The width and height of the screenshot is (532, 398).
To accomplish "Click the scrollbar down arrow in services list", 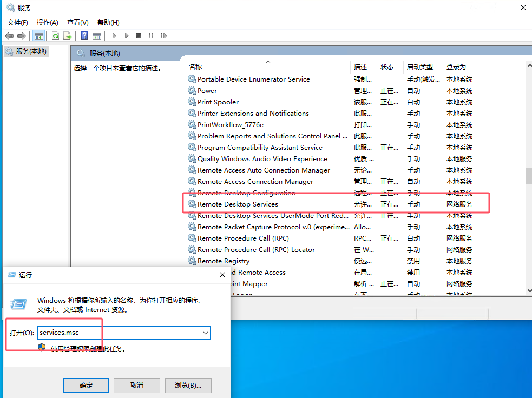I will (x=529, y=291).
